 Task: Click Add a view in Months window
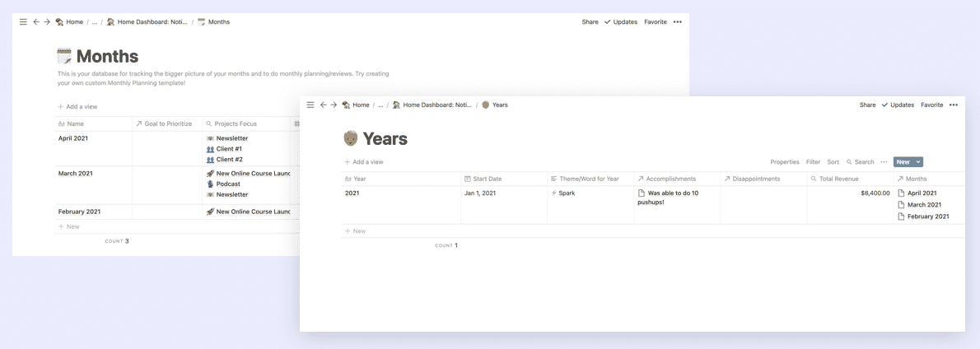click(x=77, y=107)
